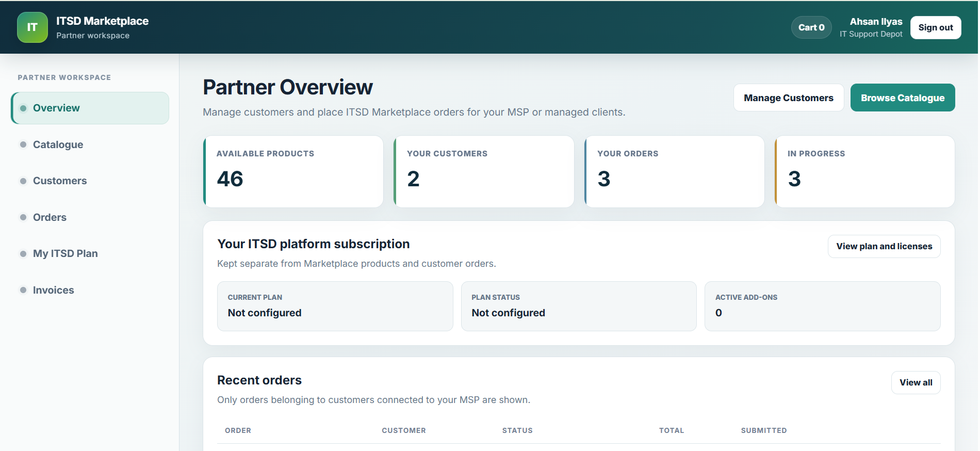Click the Recent orders heading

(259, 380)
